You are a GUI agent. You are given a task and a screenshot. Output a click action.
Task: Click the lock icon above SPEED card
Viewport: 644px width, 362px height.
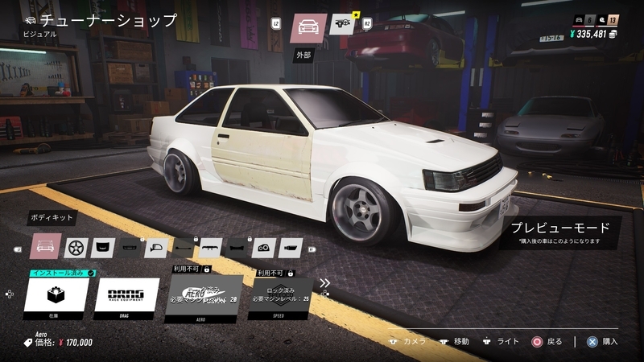coord(291,274)
